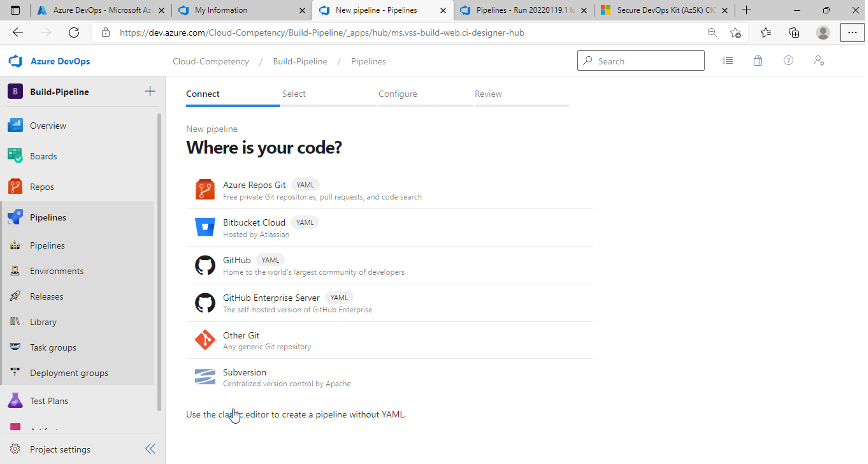Choose Azure Repos Git source
868x464 pixels.
coord(390,190)
